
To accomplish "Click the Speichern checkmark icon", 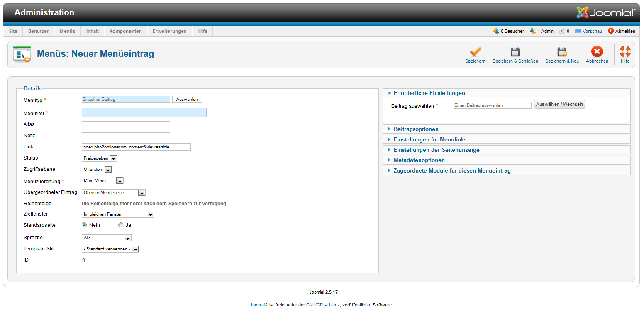I will 475,52.
